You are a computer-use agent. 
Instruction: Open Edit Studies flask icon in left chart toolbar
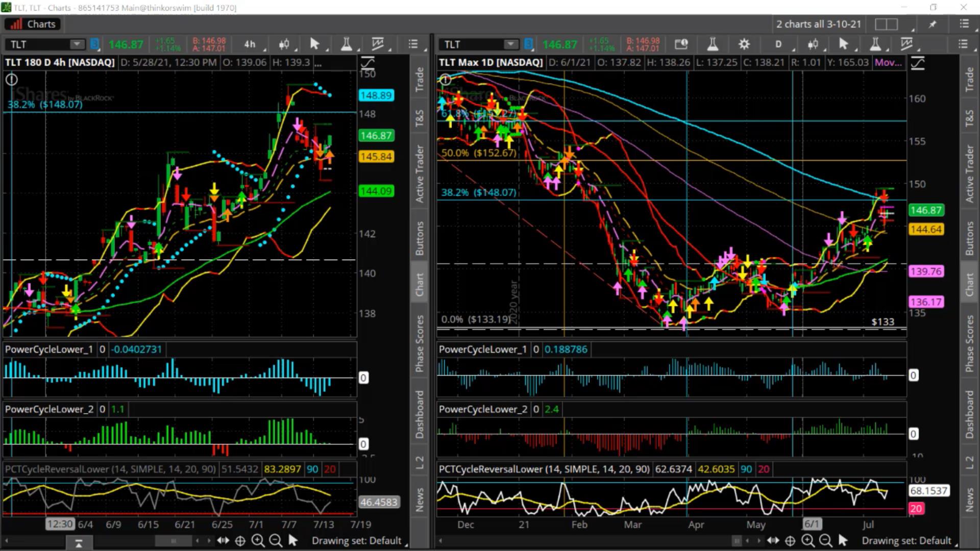(347, 44)
